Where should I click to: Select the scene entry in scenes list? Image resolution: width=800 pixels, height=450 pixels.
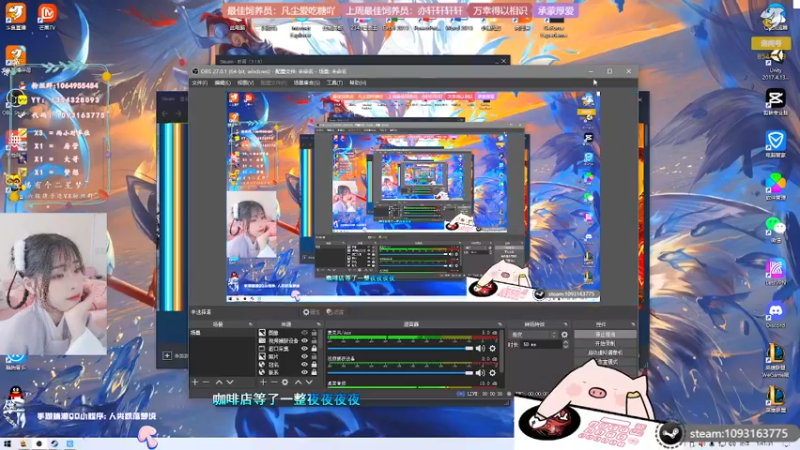click(222, 333)
